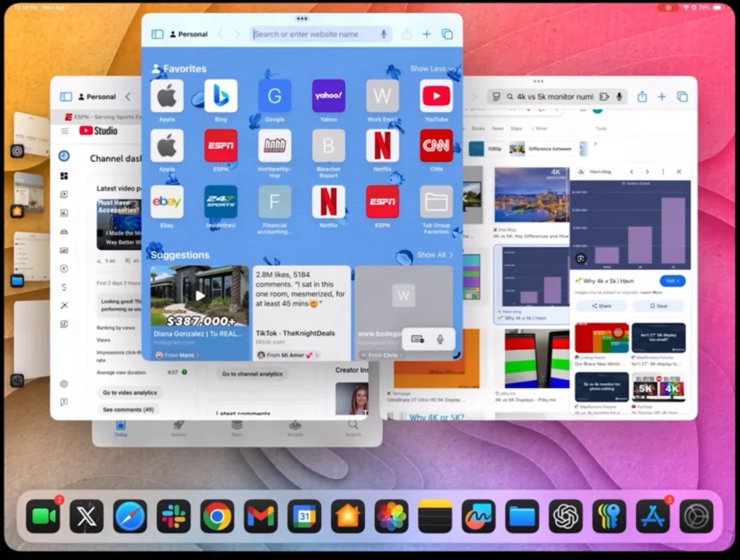Open Settings gear in YouTube Studio sidebar
Image resolution: width=740 pixels, height=560 pixels.
[x=64, y=384]
